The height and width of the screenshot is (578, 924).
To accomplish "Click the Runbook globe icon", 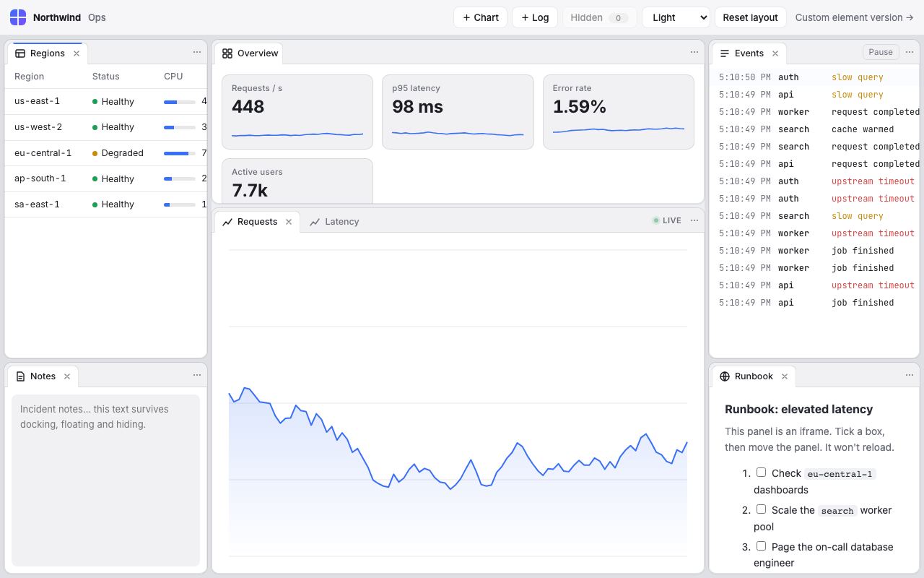I will [725, 376].
